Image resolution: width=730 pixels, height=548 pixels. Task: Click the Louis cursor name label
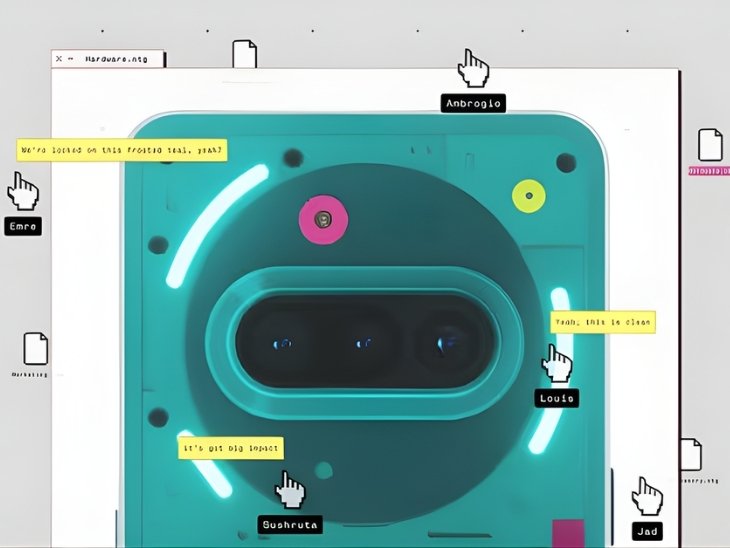point(556,398)
